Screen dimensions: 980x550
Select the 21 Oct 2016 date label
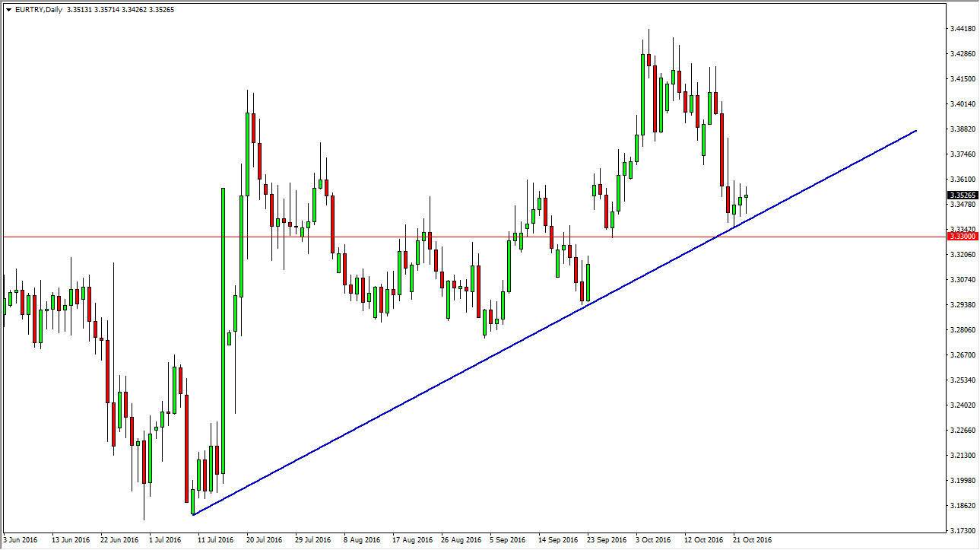753,539
